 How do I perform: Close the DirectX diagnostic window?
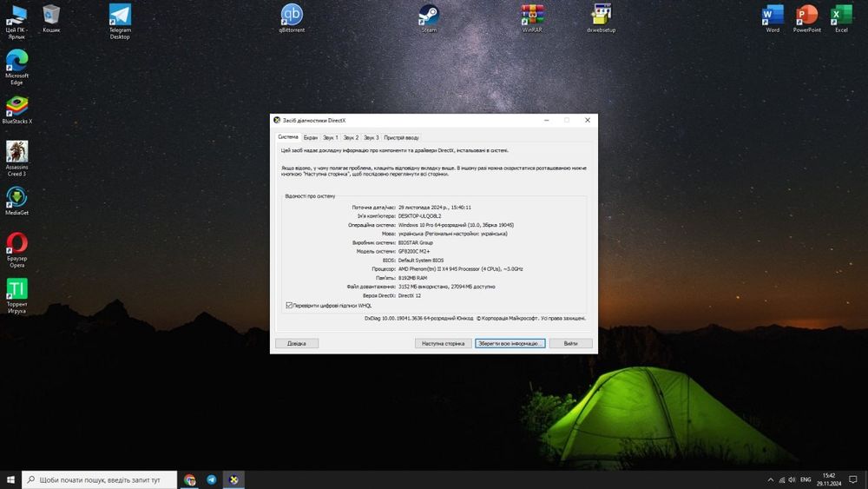click(x=588, y=120)
